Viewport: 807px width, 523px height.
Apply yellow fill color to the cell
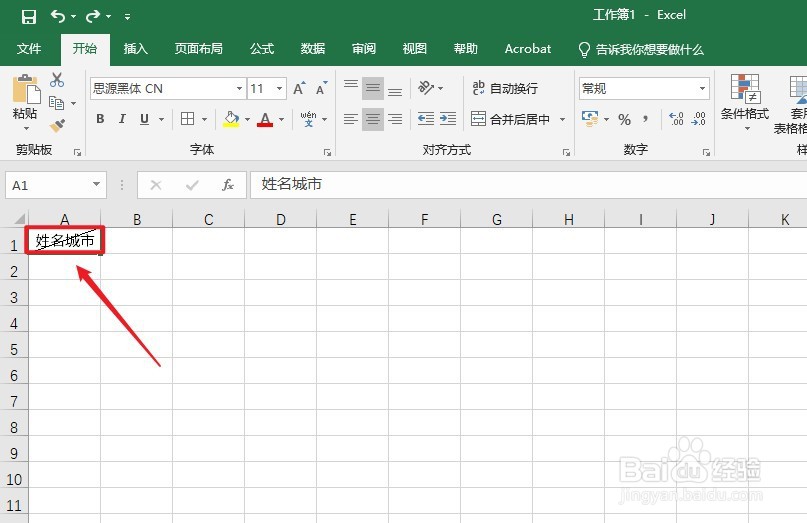coord(231,119)
